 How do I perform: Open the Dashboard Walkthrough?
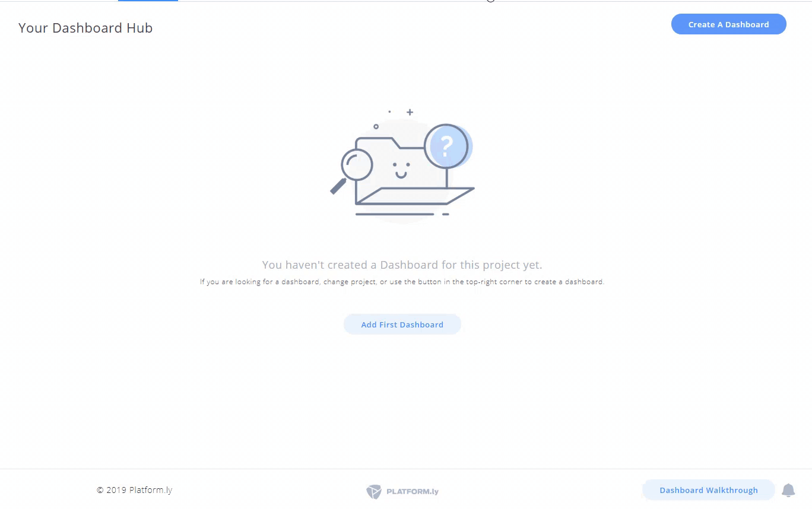(x=708, y=490)
